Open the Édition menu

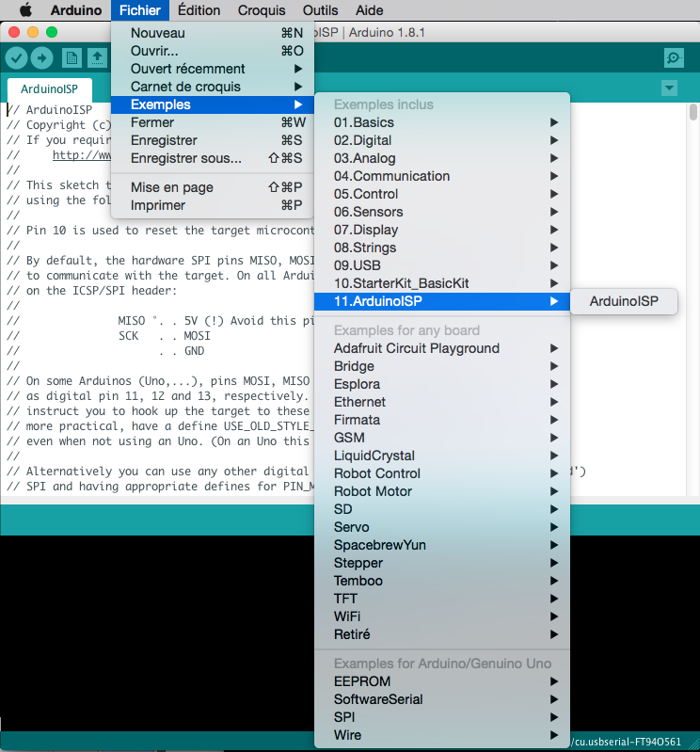199,10
